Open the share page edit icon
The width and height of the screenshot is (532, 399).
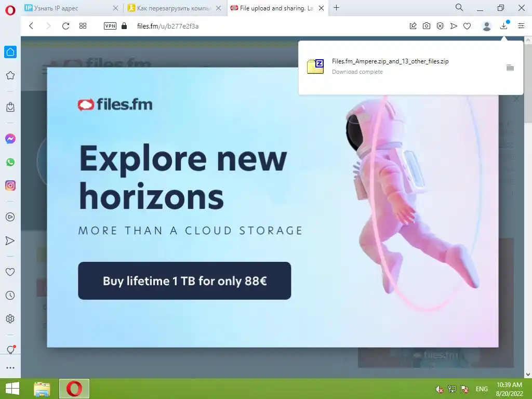point(413,26)
